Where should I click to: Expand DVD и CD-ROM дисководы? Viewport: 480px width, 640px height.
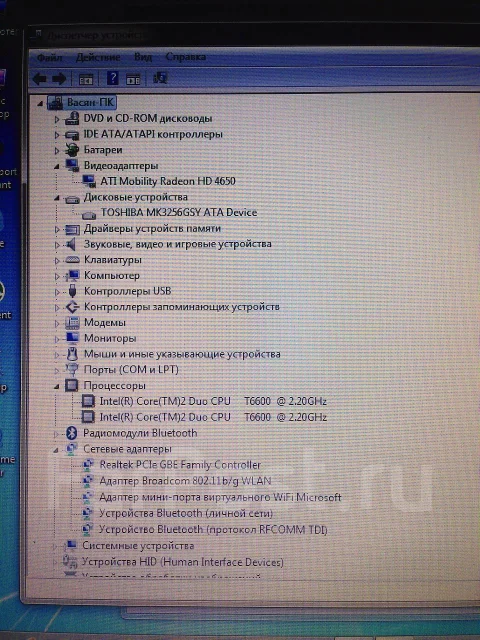click(57, 120)
